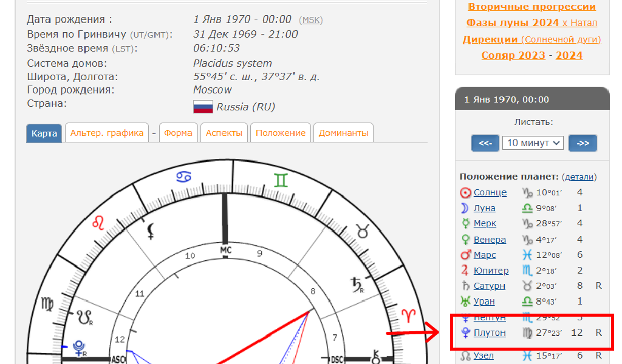The width and height of the screenshot is (622, 364).
Task: Click the Мерк planet link
Action: (x=485, y=223)
